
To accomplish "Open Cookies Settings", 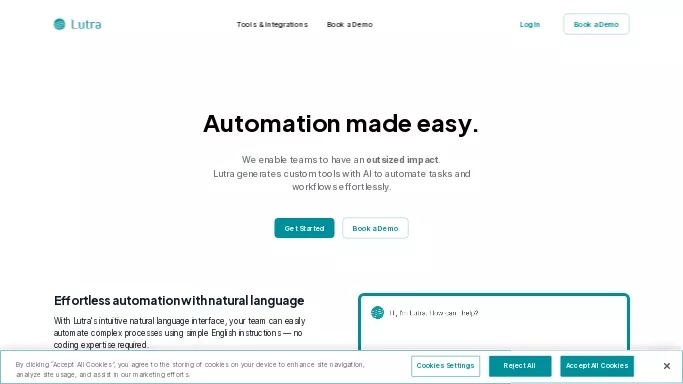I will click(445, 366).
